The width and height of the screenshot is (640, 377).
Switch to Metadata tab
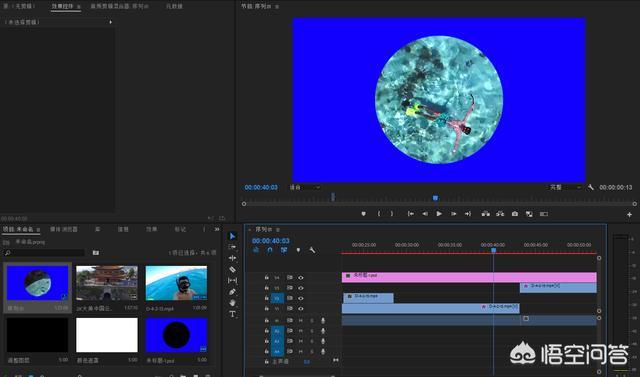pos(174,6)
